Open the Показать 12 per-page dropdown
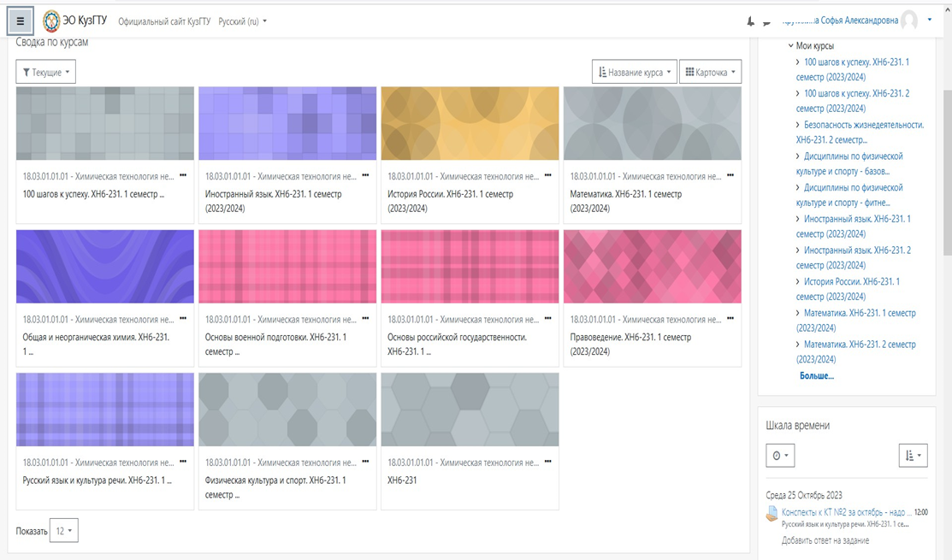The width and height of the screenshot is (952, 560). click(64, 531)
